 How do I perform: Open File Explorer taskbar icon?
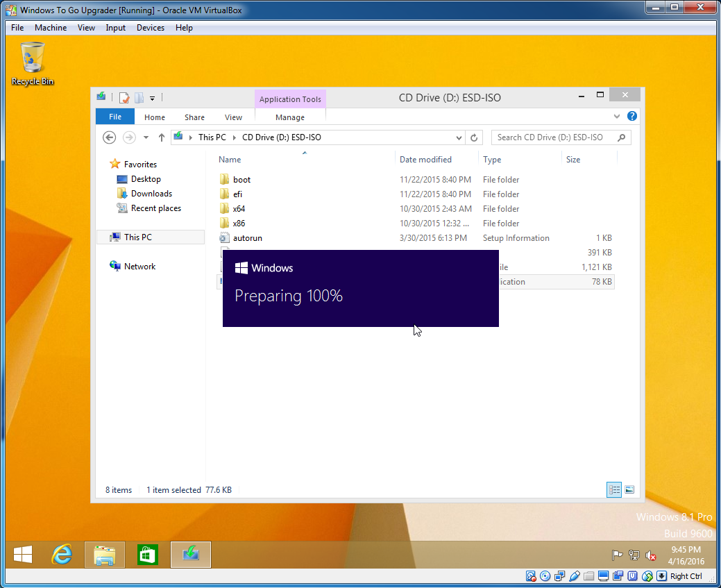[105, 555]
